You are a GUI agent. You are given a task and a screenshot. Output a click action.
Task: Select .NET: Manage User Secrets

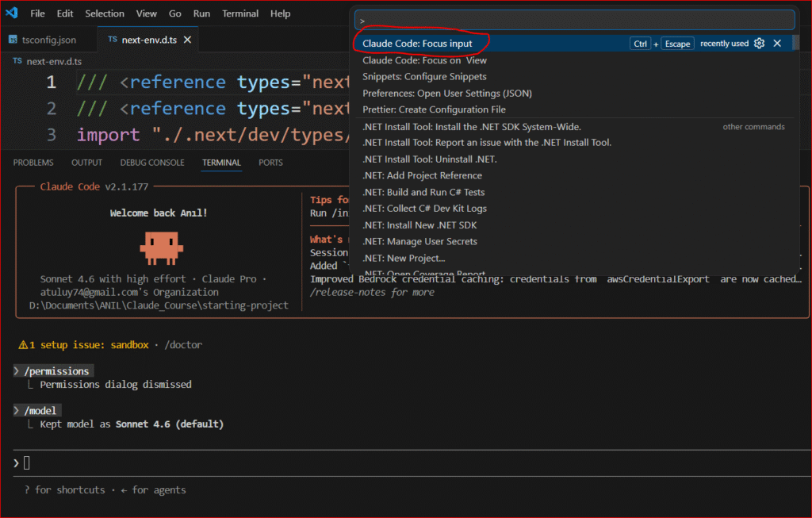pyautogui.click(x=573, y=241)
